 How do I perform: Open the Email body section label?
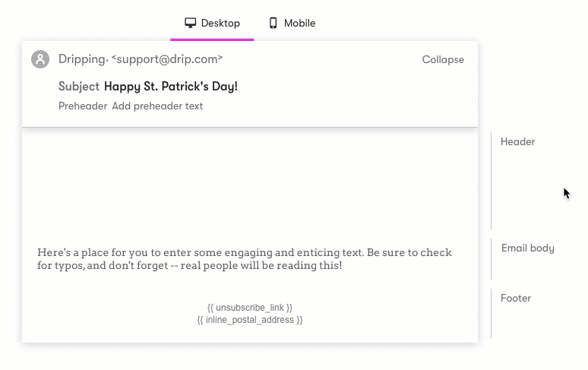coord(528,248)
